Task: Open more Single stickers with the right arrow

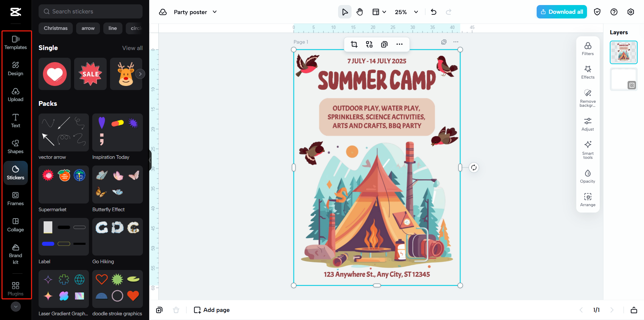Action: [140, 74]
